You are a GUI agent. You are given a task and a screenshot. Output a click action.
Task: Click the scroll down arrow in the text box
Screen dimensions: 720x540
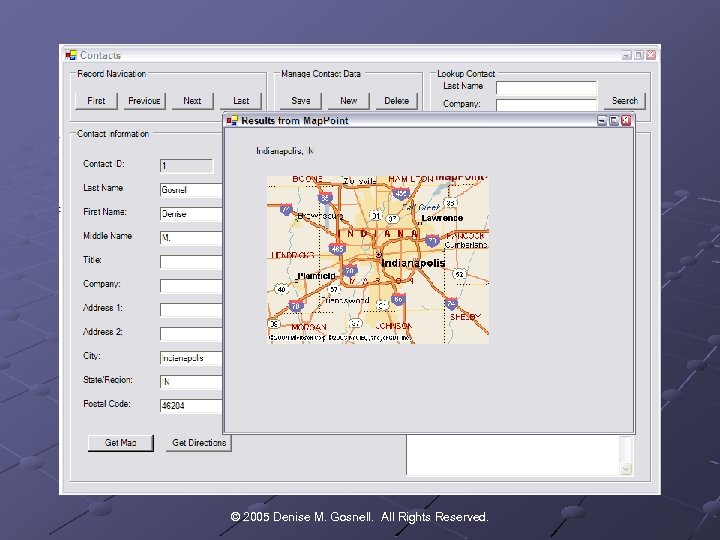pos(625,469)
